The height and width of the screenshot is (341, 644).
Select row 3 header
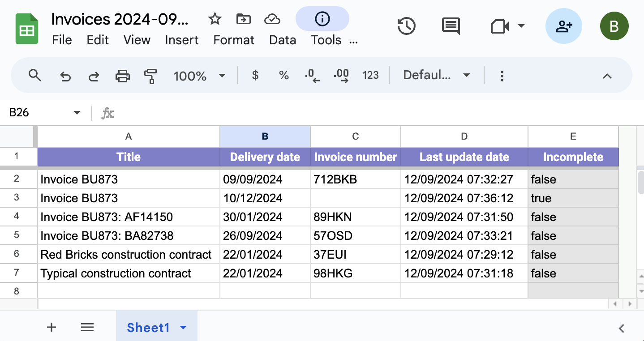click(x=17, y=198)
